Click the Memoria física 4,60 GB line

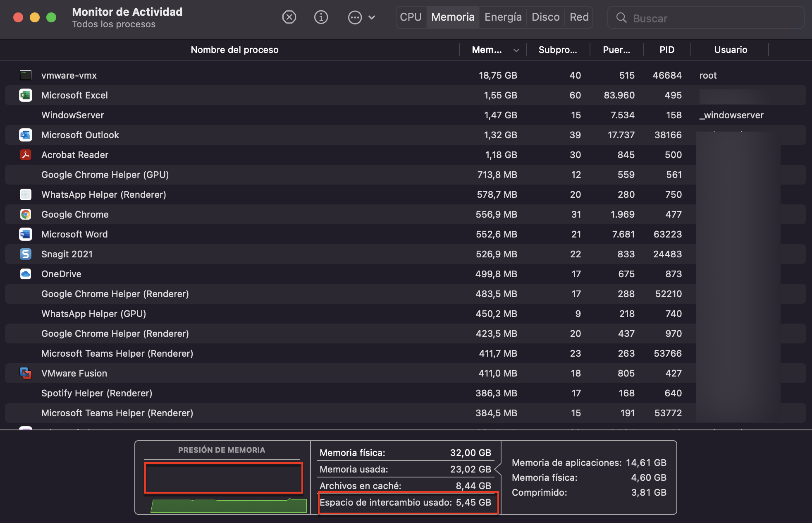(589, 477)
